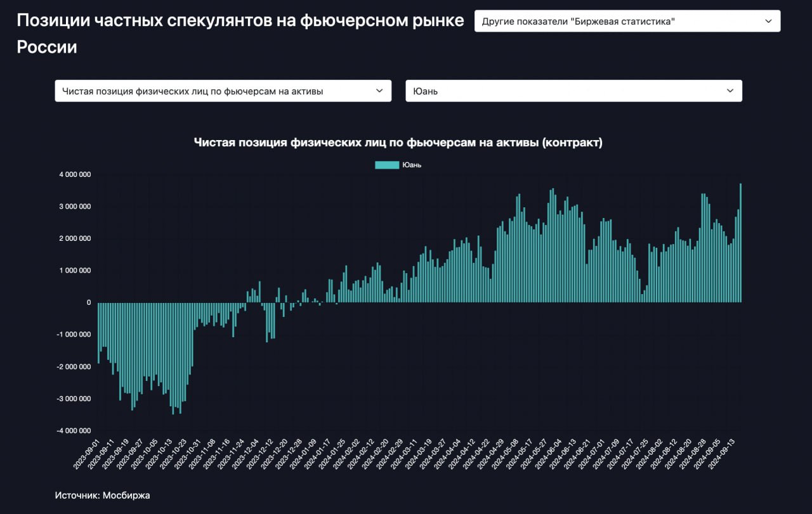
Task: Click the chevron arrow in the Юань selector
Action: tap(730, 91)
